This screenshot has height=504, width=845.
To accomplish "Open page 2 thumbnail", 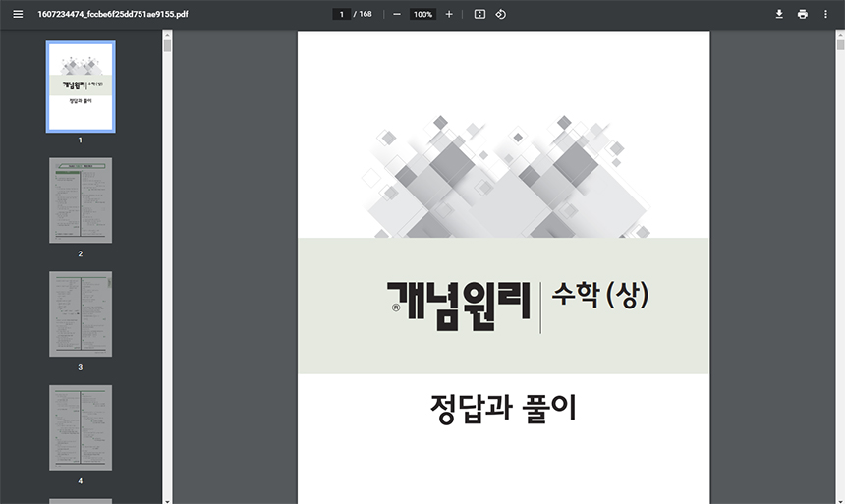I will [81, 200].
